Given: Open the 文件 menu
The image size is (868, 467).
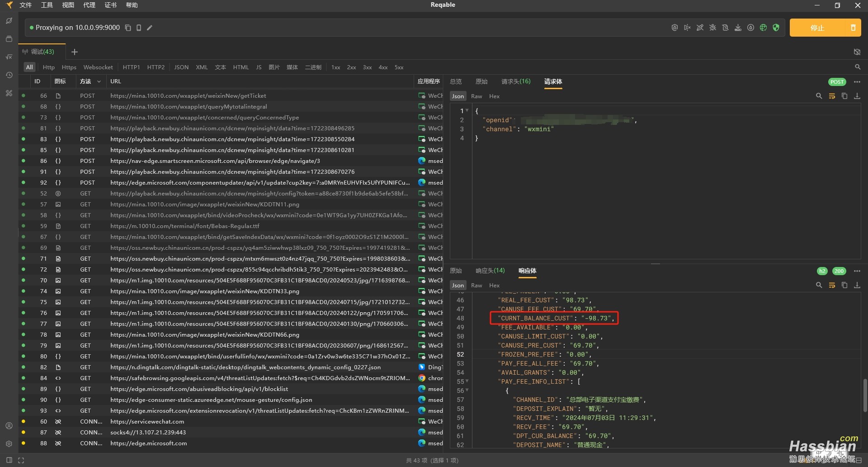Looking at the screenshot, I should [26, 5].
